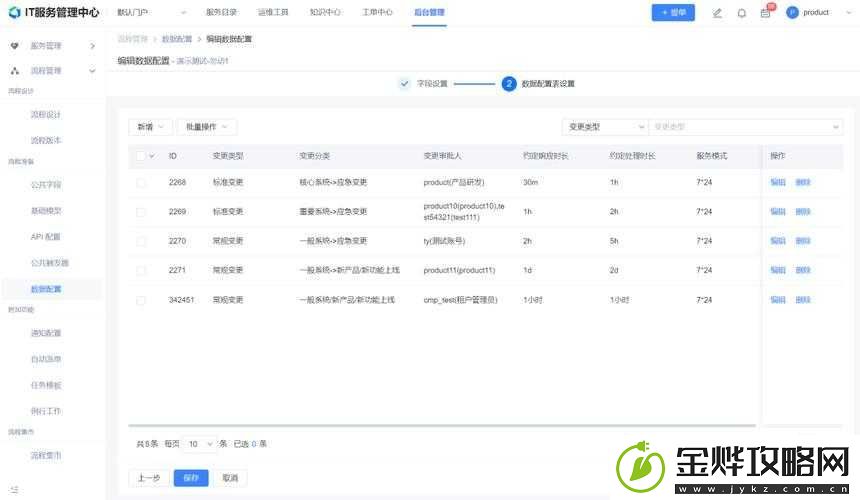Click 删除 link for row 2270
The height and width of the screenshot is (500, 860).
[803, 241]
